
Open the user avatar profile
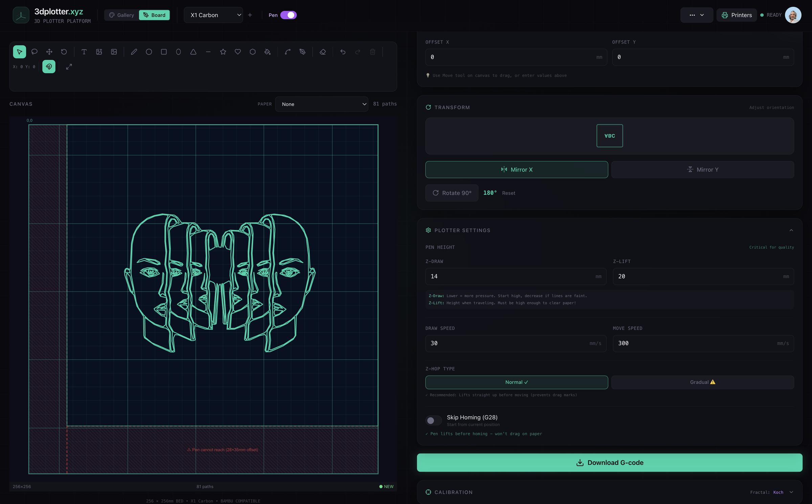click(793, 15)
